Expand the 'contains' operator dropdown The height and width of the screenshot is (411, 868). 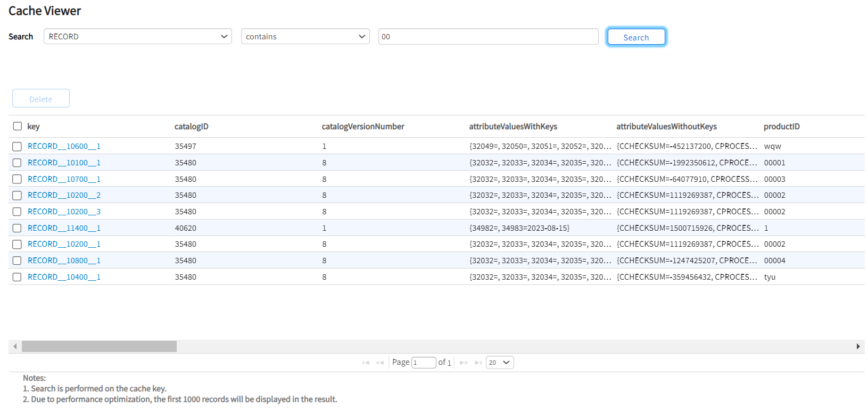tap(305, 37)
